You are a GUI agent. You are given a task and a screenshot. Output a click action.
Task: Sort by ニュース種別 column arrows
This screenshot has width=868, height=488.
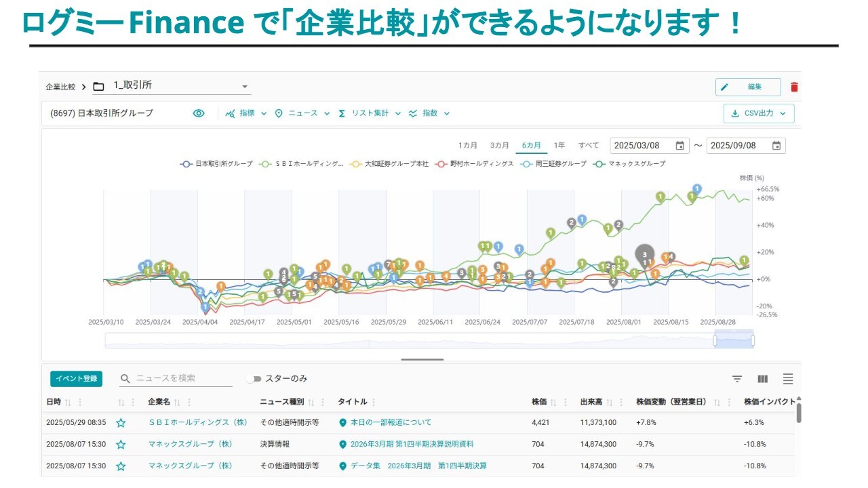click(x=312, y=402)
